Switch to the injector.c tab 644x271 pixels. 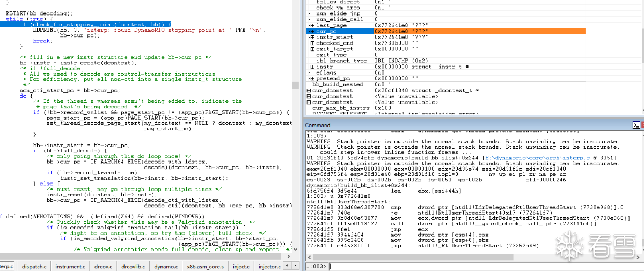point(269,266)
